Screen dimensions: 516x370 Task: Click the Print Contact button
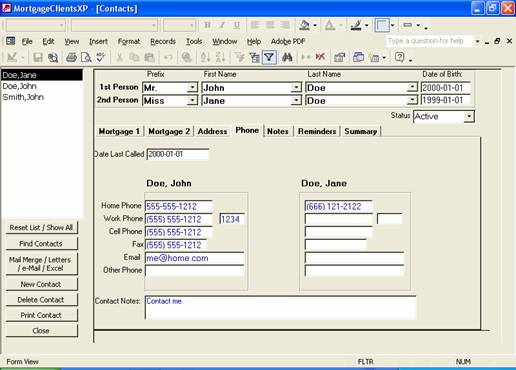[41, 315]
